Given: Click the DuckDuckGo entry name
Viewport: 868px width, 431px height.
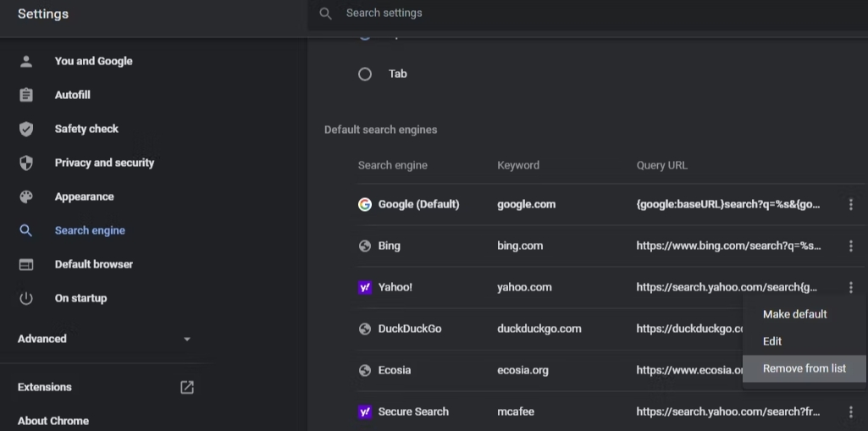Looking at the screenshot, I should pyautogui.click(x=410, y=329).
